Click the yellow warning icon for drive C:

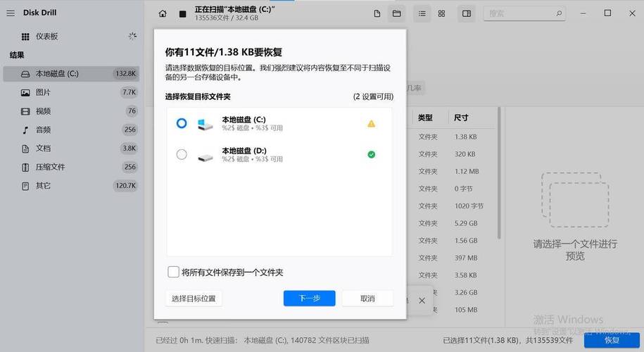click(x=372, y=124)
